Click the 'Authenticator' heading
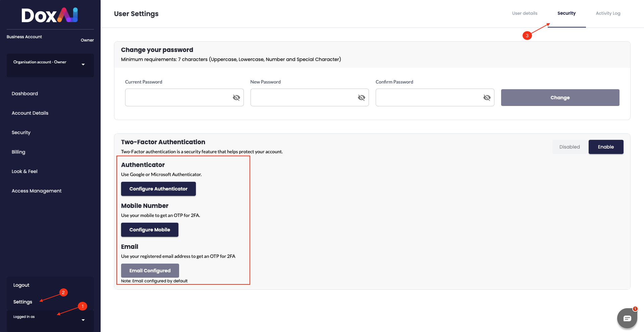Image resolution: width=644 pixels, height=332 pixels. (143, 165)
